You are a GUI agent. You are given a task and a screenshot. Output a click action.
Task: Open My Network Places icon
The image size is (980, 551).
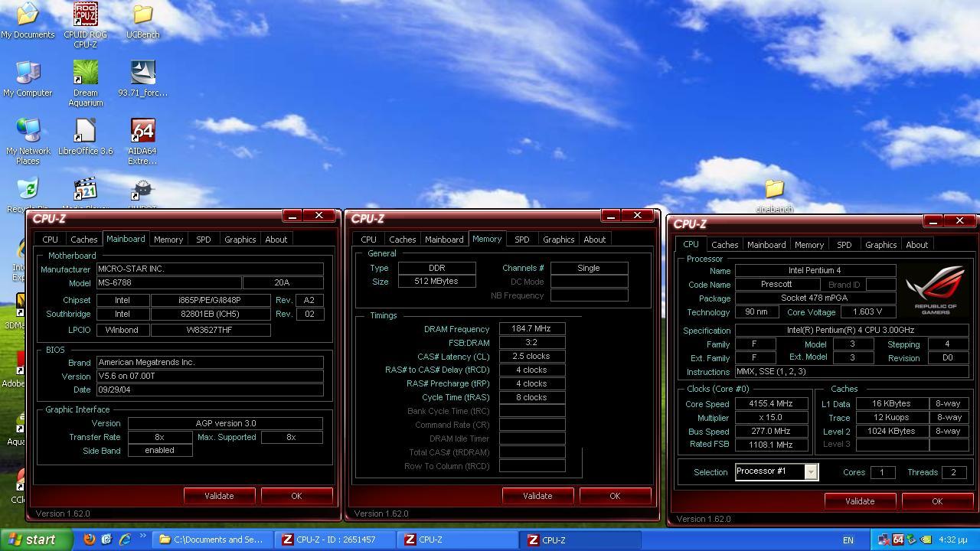click(x=28, y=142)
